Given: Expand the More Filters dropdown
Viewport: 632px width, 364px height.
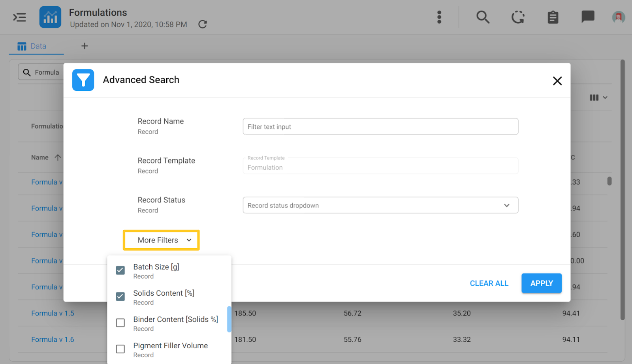Looking at the screenshot, I should pos(161,240).
